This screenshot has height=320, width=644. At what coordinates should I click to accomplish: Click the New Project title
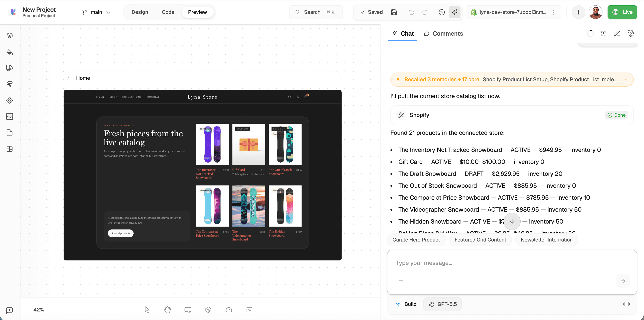39,10
